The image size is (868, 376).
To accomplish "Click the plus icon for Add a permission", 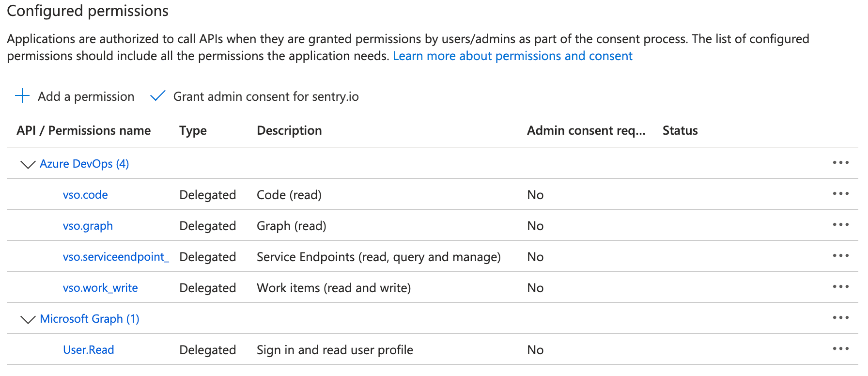I will pos(22,96).
